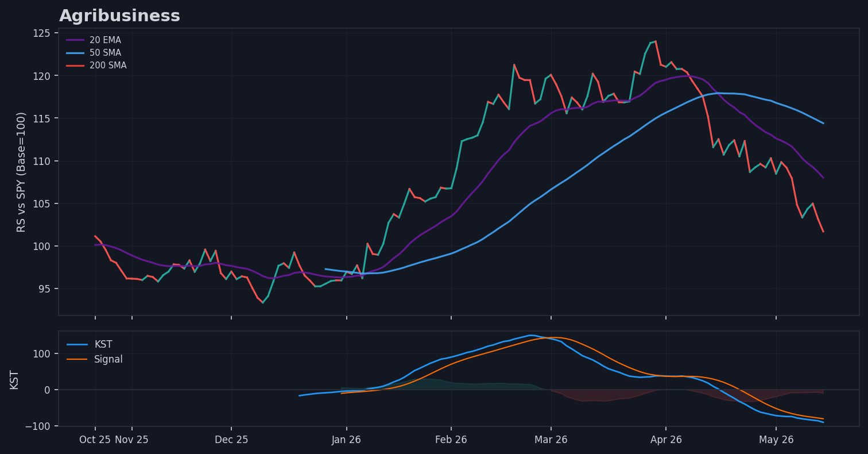
Task: Click the Nov 25 date label
Action: (x=132, y=440)
